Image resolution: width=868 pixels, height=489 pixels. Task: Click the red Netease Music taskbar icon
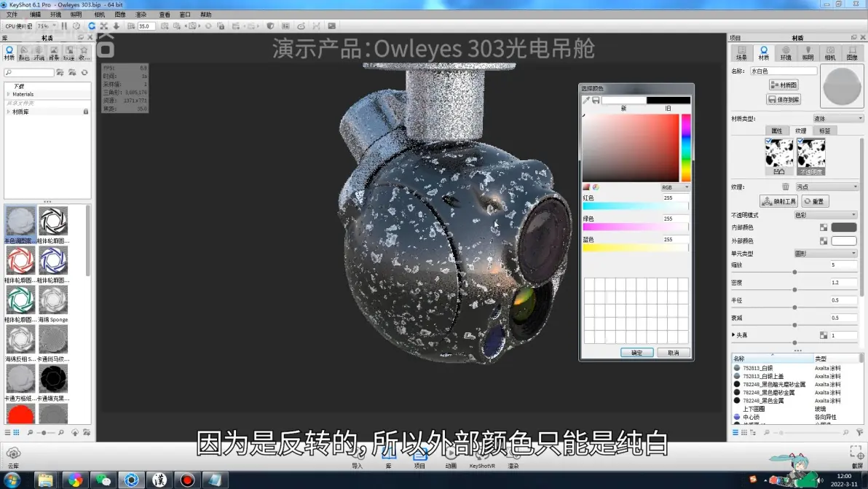pos(187,480)
